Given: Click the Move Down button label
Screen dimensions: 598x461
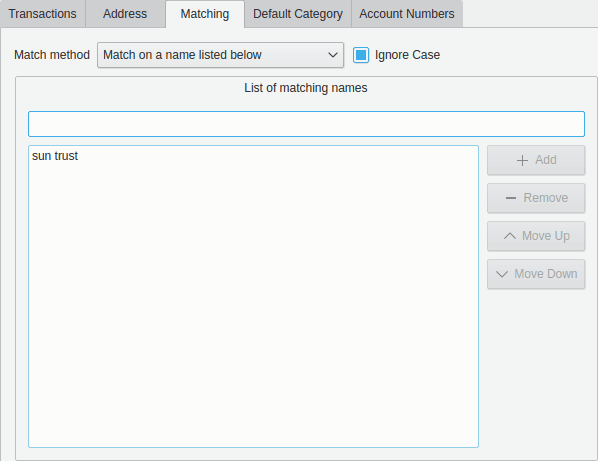Looking at the screenshot, I should (546, 274).
